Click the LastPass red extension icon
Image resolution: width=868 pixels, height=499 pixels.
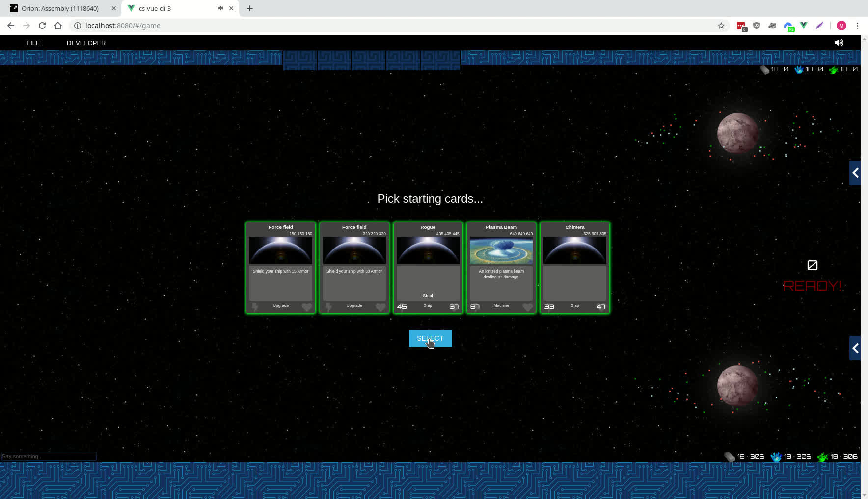741,26
